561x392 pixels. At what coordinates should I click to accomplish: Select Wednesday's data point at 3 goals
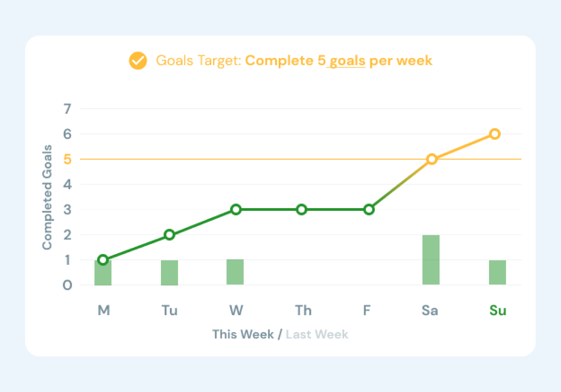click(236, 209)
